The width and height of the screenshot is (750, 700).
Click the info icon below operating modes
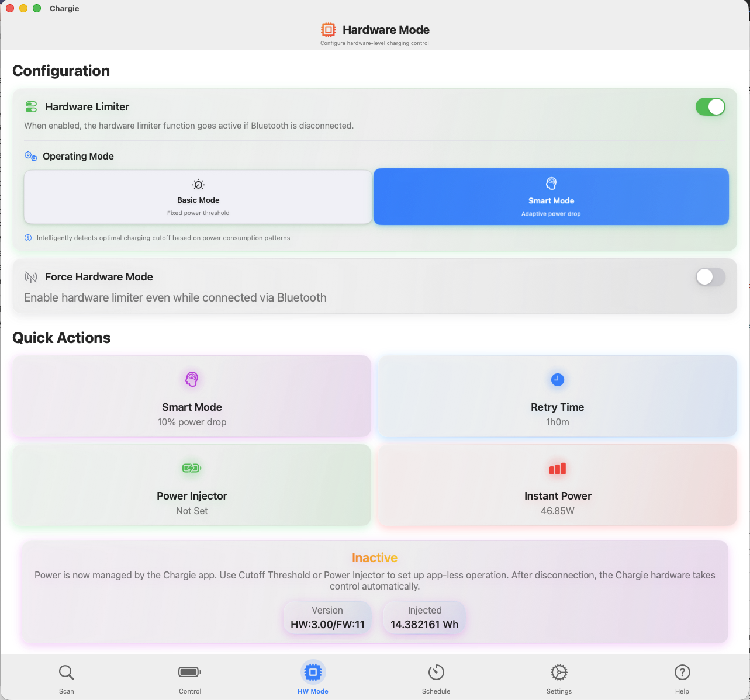[28, 238]
